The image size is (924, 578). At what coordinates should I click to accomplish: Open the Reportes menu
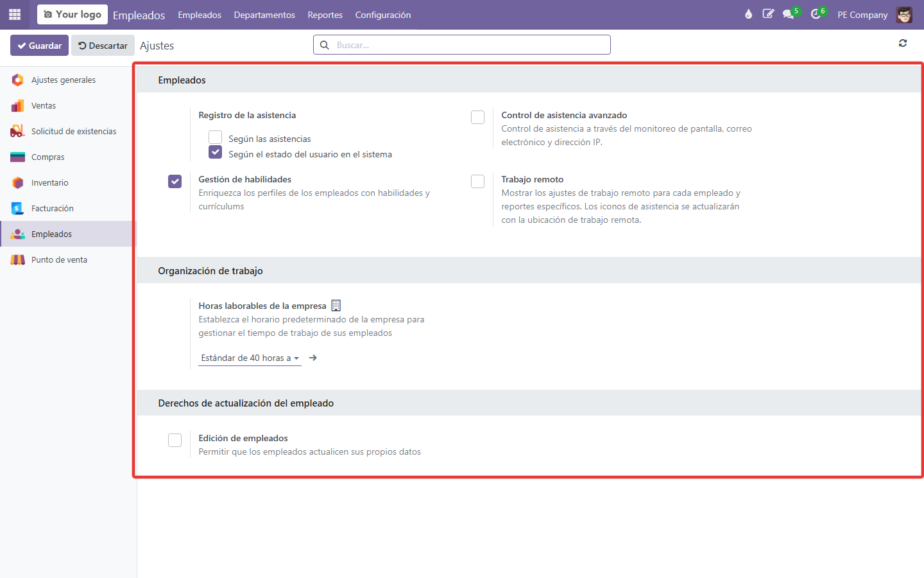(x=325, y=15)
